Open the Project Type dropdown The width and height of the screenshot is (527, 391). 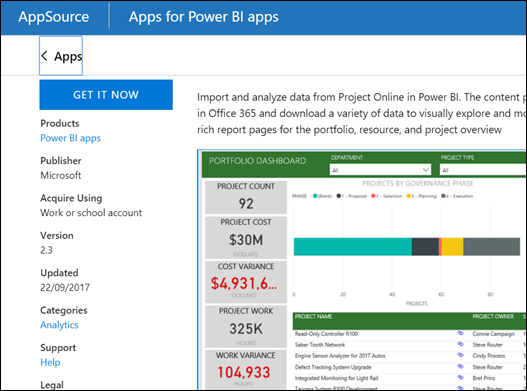[x=483, y=170]
